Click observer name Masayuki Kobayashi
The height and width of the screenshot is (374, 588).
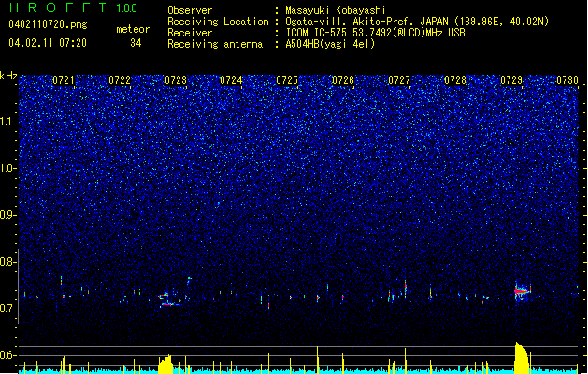tap(336, 10)
